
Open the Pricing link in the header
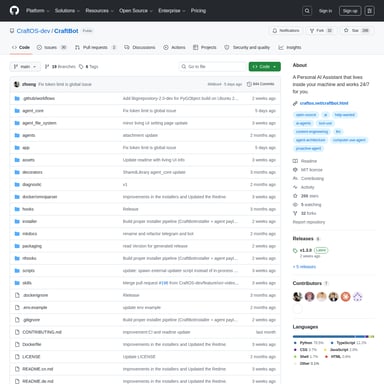click(x=198, y=11)
